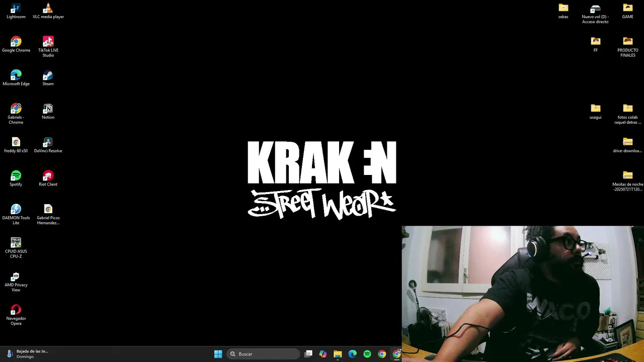Select the AMD Privacy View icon
Screen dimensions: 644x362
point(16,282)
